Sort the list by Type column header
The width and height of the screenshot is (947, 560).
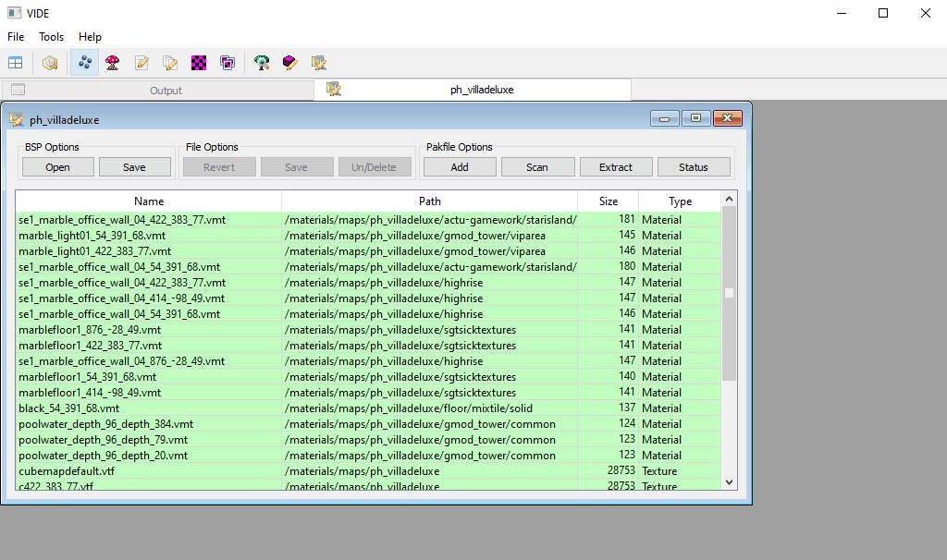[680, 201]
